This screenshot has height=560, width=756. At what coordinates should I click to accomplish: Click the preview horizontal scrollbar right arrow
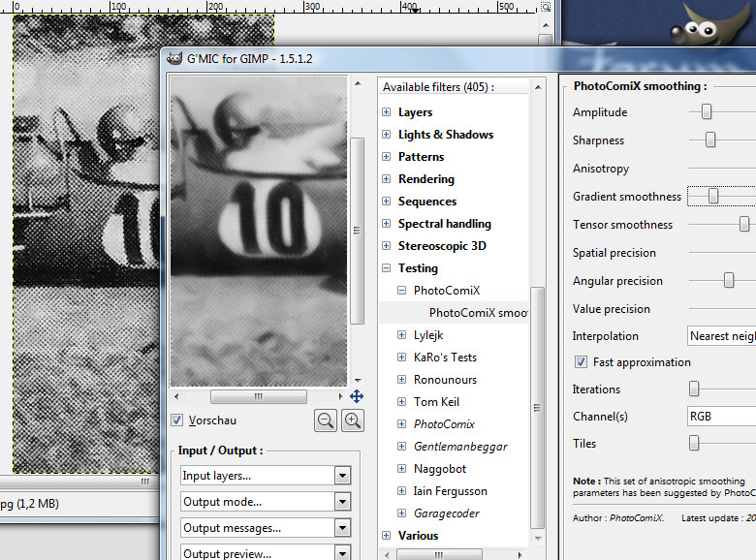pyautogui.click(x=340, y=396)
